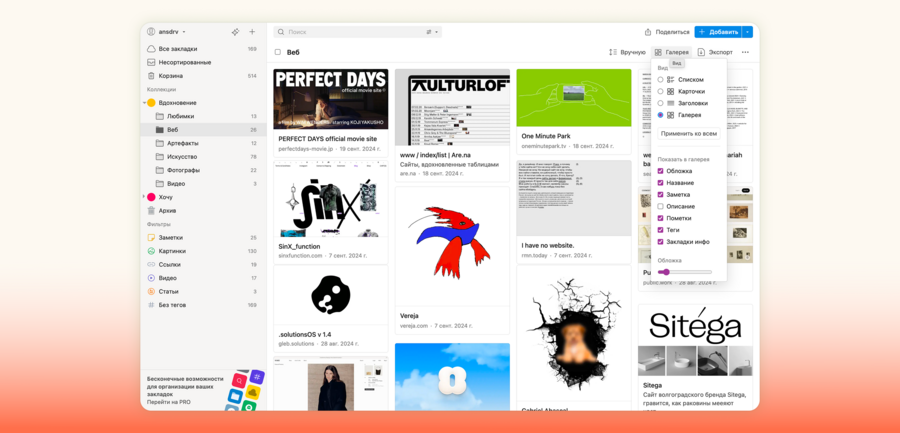Select the Галерея view radio button
This screenshot has width=900, height=433.
(661, 115)
